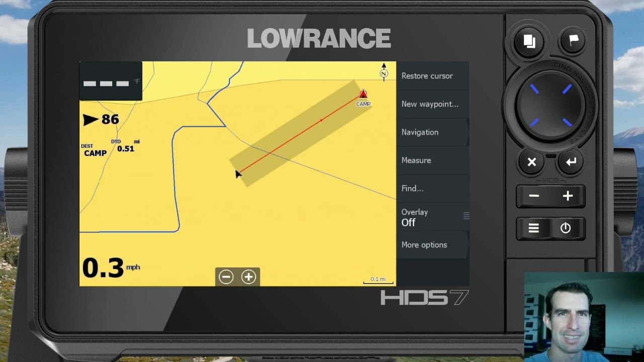Tap the 0.1 mi scale bar
The image size is (644, 362).
click(x=378, y=280)
